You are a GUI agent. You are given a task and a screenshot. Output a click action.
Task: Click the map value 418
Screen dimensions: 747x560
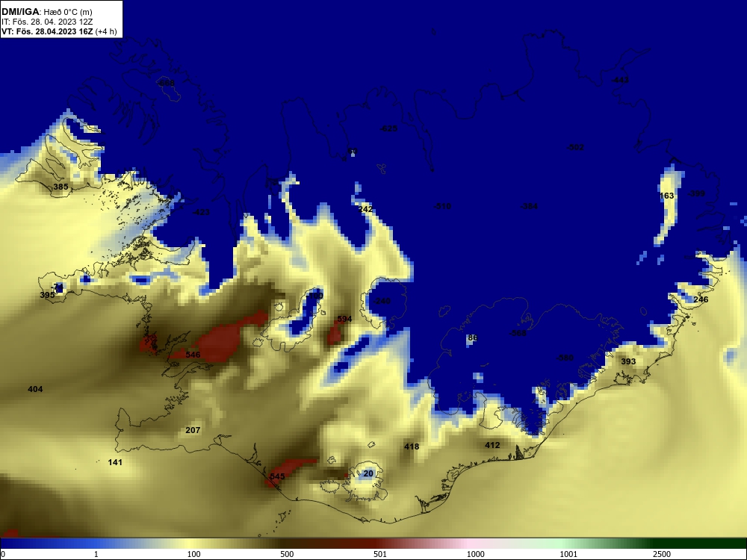pos(412,447)
